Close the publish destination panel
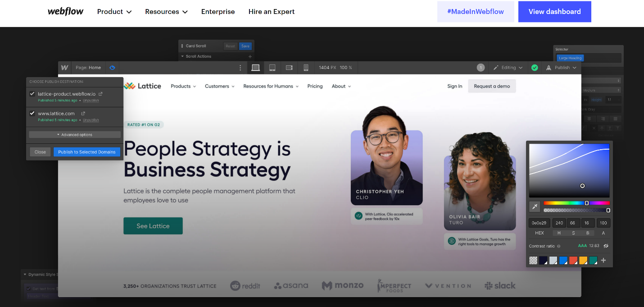Screen dimensions: 644x307 click(40, 152)
